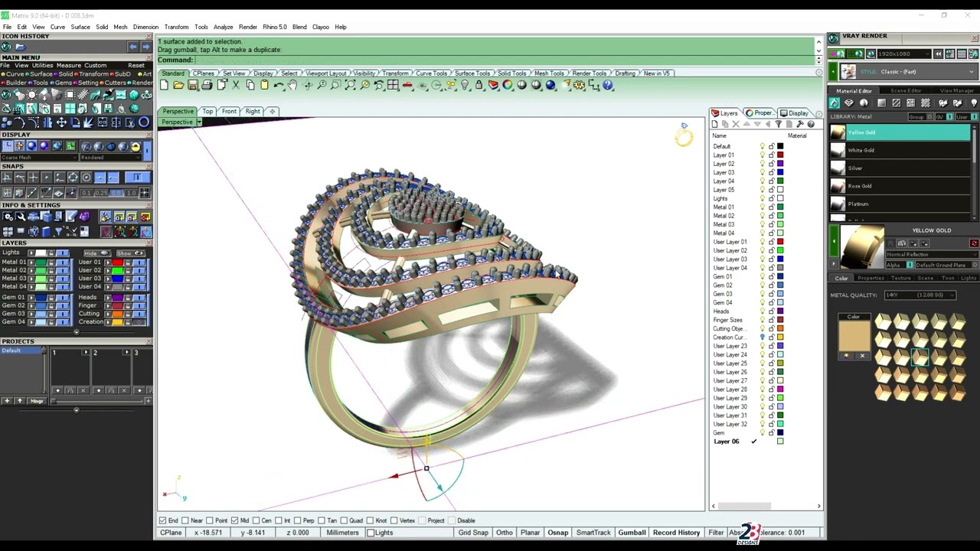The image size is (980, 551).
Task: Click the blue Help question mark icon
Action: click(x=607, y=85)
